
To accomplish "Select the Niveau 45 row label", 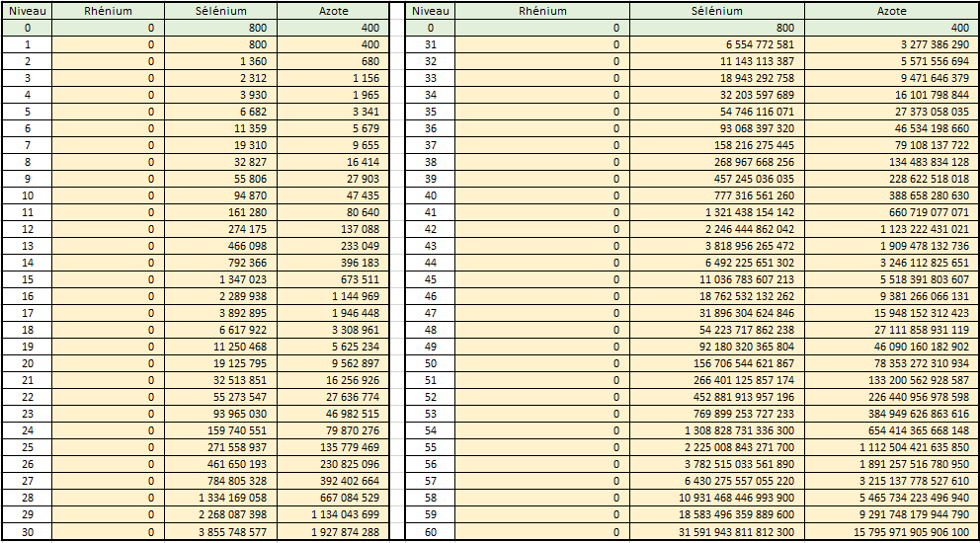I will click(x=430, y=279).
